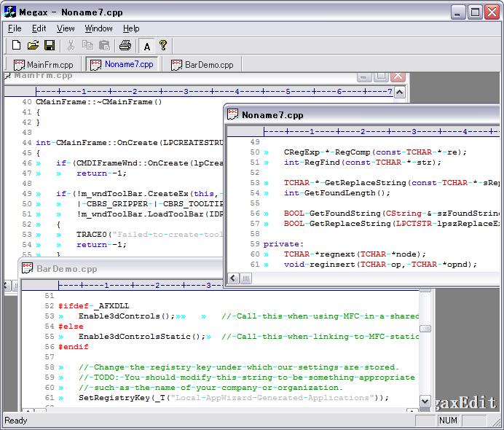This screenshot has width=504, height=430.
Task: Click 'Enable3dControlsStatic();' in BarDemo.cpp
Action: tap(142, 337)
